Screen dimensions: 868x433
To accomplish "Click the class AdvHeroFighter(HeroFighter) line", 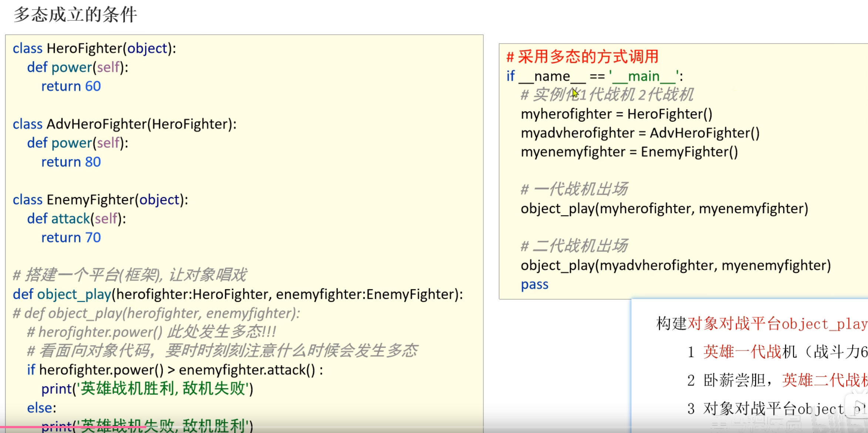I will click(x=125, y=124).
